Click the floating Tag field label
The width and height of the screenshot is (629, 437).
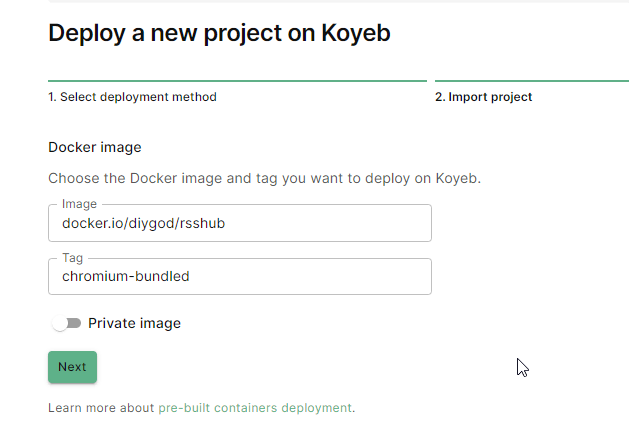[x=73, y=258]
